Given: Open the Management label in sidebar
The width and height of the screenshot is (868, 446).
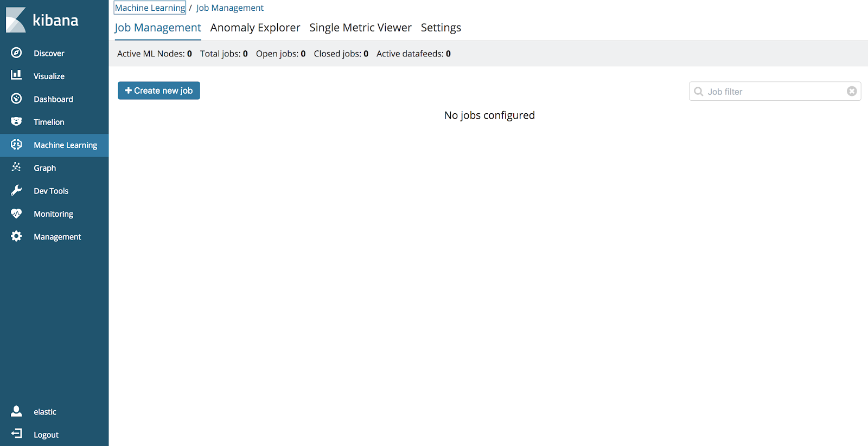Looking at the screenshot, I should [x=57, y=237].
